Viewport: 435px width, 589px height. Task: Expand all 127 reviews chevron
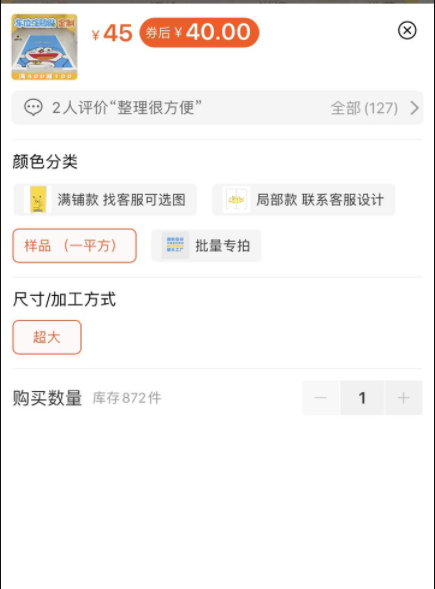click(414, 108)
